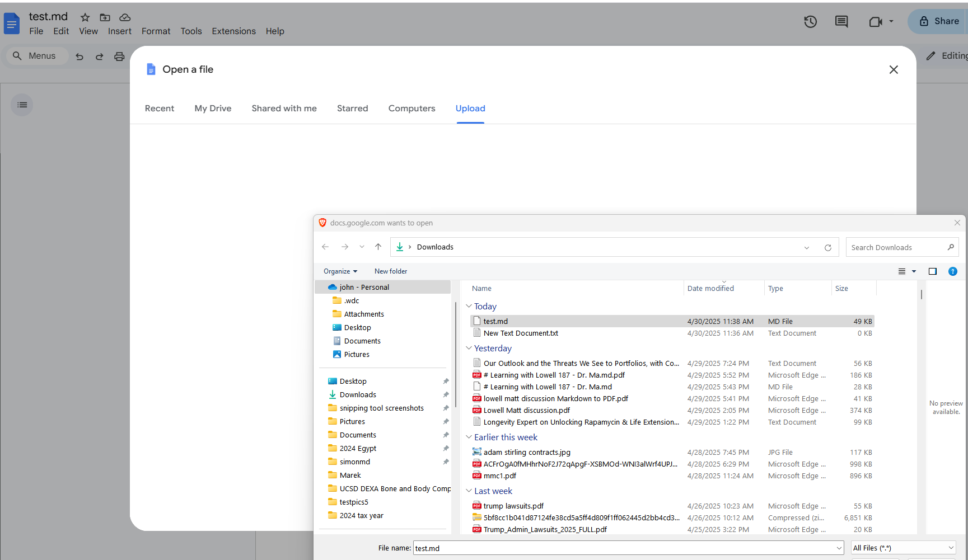
Task: Collapse the Today file group
Action: pyautogui.click(x=469, y=306)
